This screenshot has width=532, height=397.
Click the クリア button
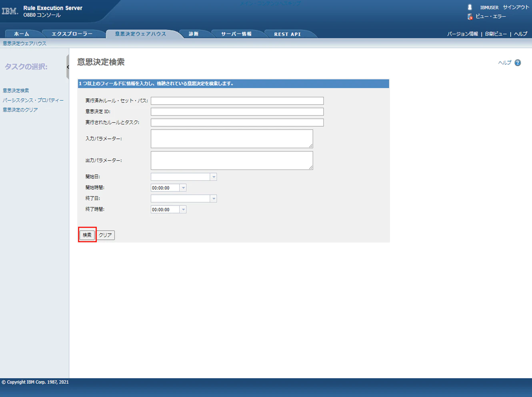[x=106, y=235]
